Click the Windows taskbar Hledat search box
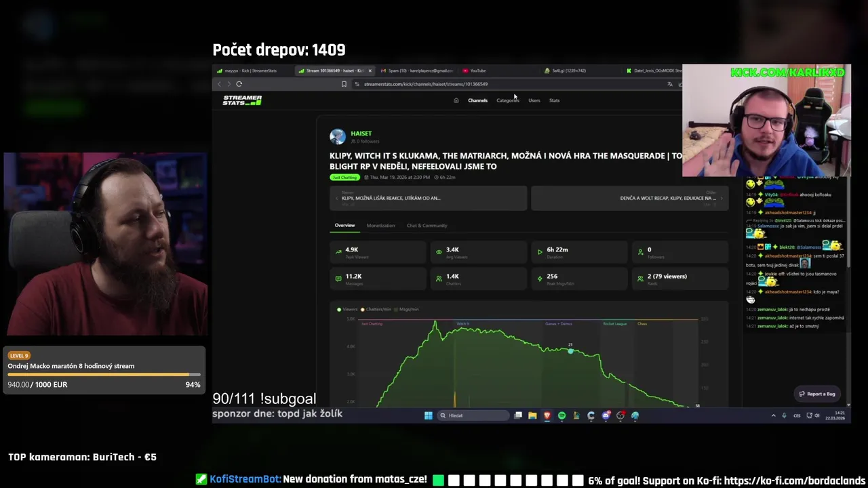The height and width of the screenshot is (488, 868). (x=473, y=415)
